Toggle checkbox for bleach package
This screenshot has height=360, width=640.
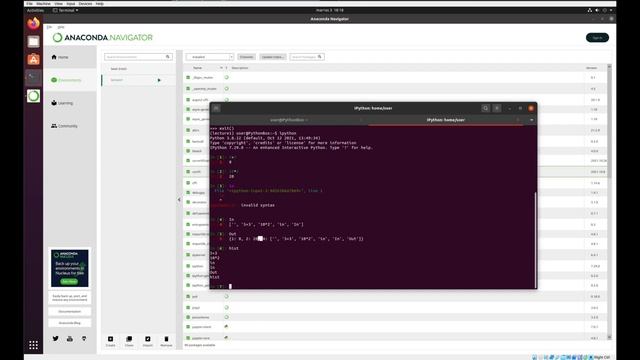tap(188, 151)
